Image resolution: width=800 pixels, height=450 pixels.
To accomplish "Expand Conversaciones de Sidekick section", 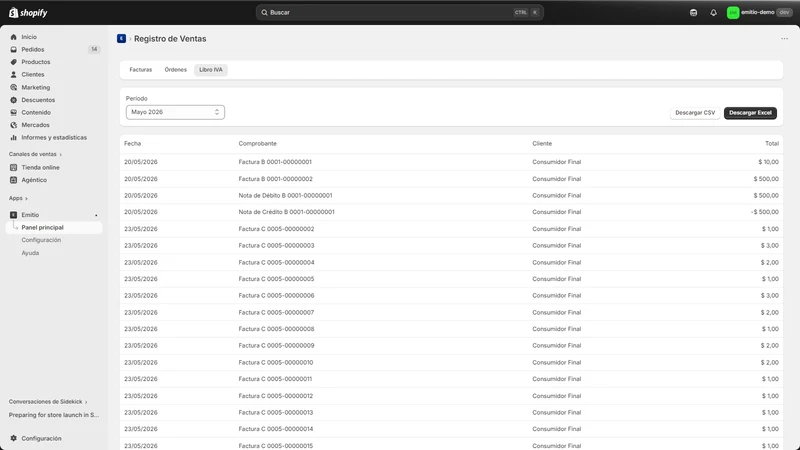I will click(48, 402).
